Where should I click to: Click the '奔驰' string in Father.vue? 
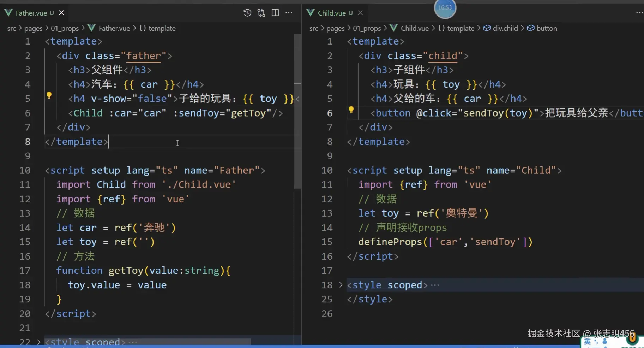(x=154, y=228)
